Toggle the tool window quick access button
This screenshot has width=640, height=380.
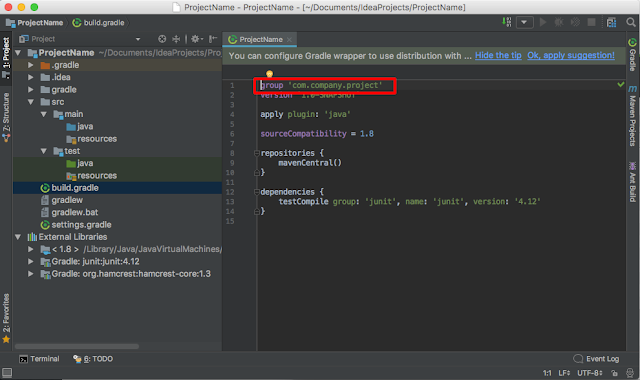pyautogui.click(x=7, y=372)
